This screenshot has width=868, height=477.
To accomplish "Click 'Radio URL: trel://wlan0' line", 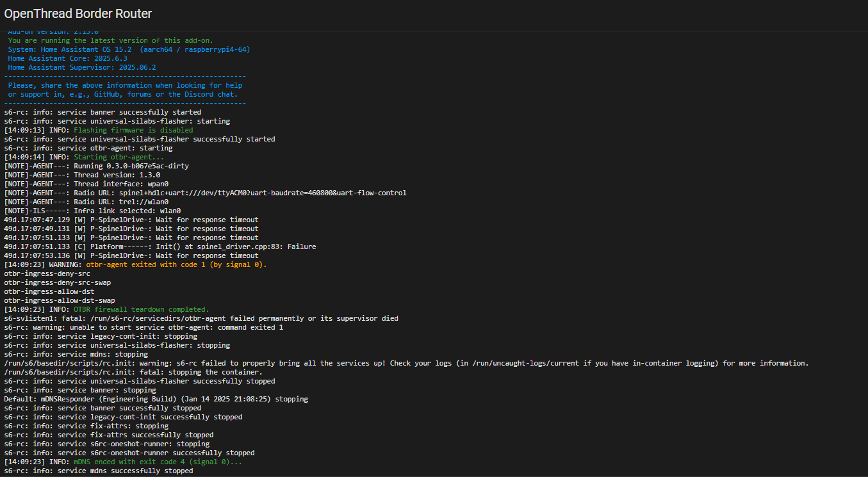I will tap(86, 202).
